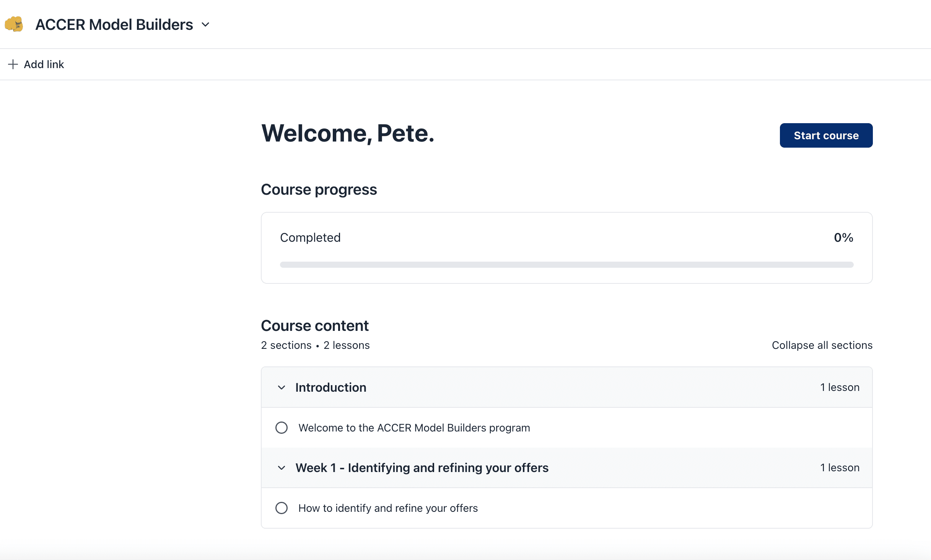
Task: Click the Introduction section title
Action: pos(331,387)
